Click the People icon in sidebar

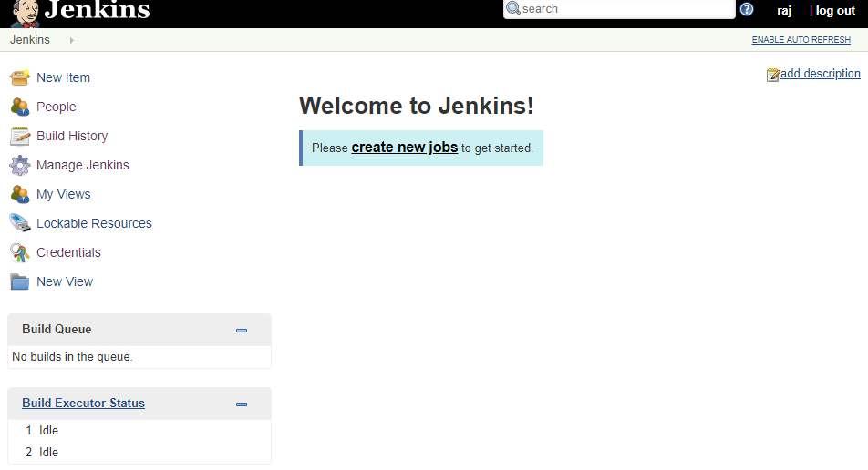point(20,107)
